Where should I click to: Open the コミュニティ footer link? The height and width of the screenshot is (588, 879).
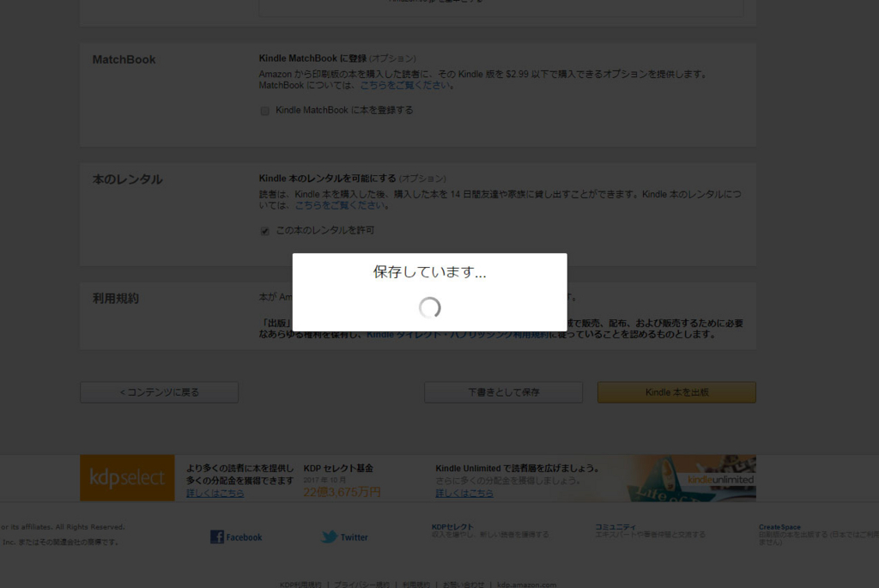point(615,527)
